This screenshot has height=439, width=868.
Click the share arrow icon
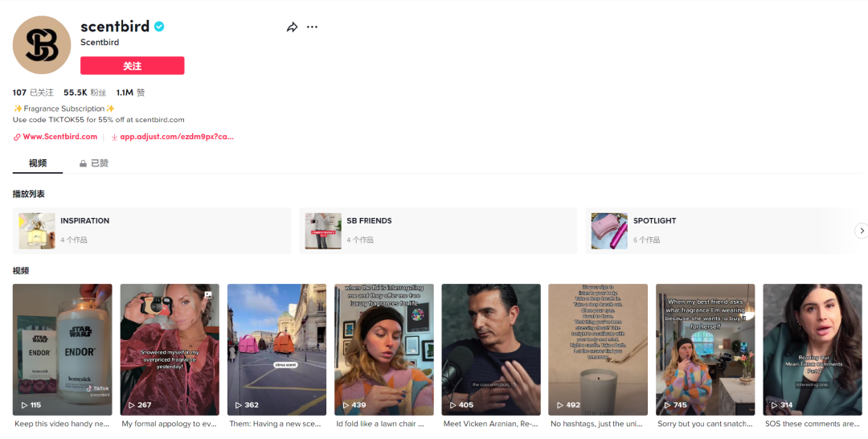(293, 27)
